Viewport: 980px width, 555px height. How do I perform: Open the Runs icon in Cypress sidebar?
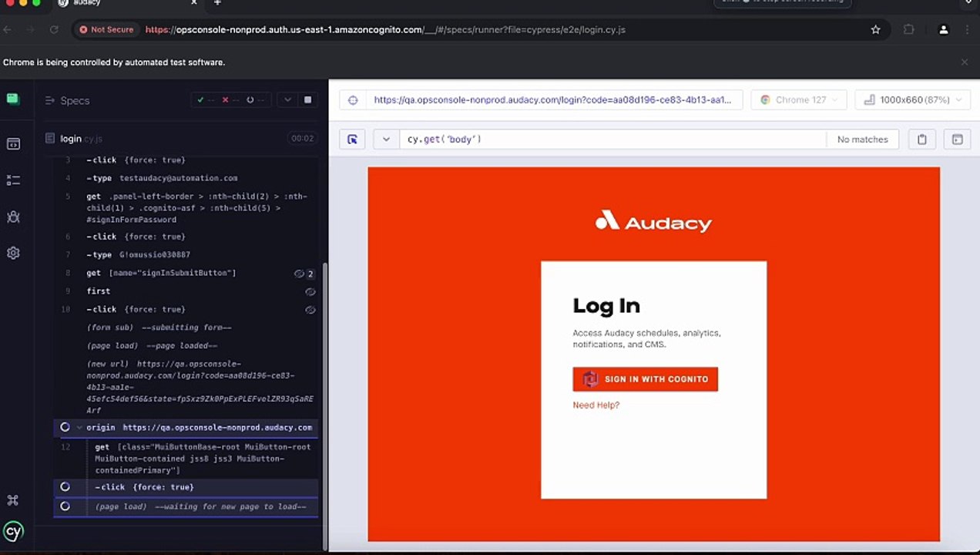tap(13, 143)
